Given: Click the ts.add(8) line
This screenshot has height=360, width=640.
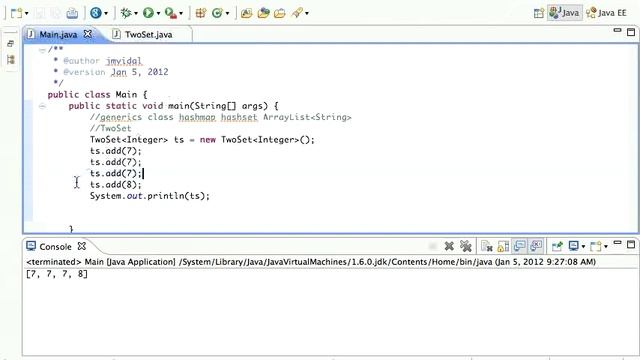Looking at the screenshot, I should click(116, 185).
